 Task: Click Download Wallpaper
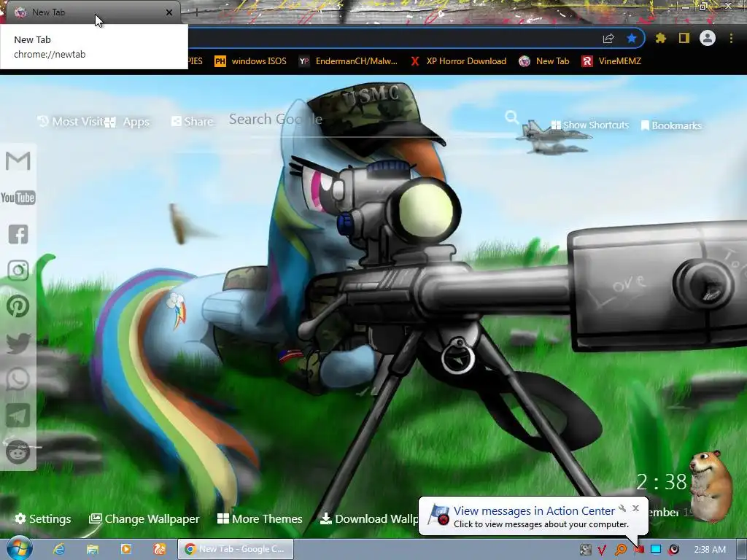[x=369, y=518]
